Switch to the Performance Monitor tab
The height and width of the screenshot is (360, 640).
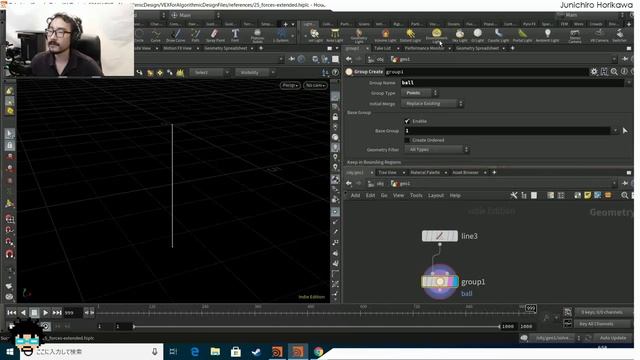pyautogui.click(x=424, y=48)
